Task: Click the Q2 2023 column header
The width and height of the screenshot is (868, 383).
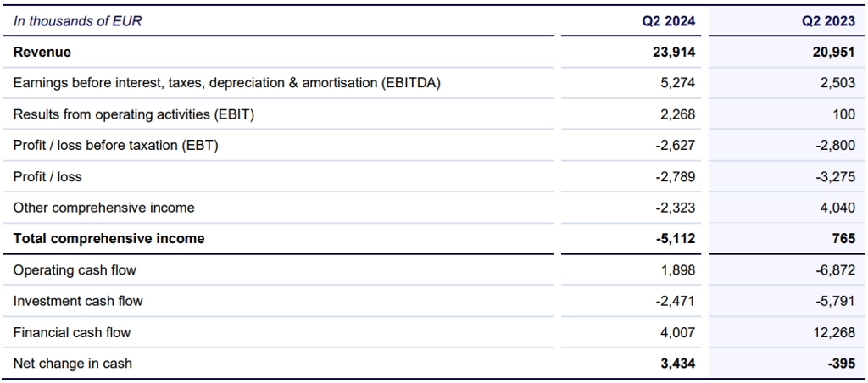Action: click(x=829, y=21)
